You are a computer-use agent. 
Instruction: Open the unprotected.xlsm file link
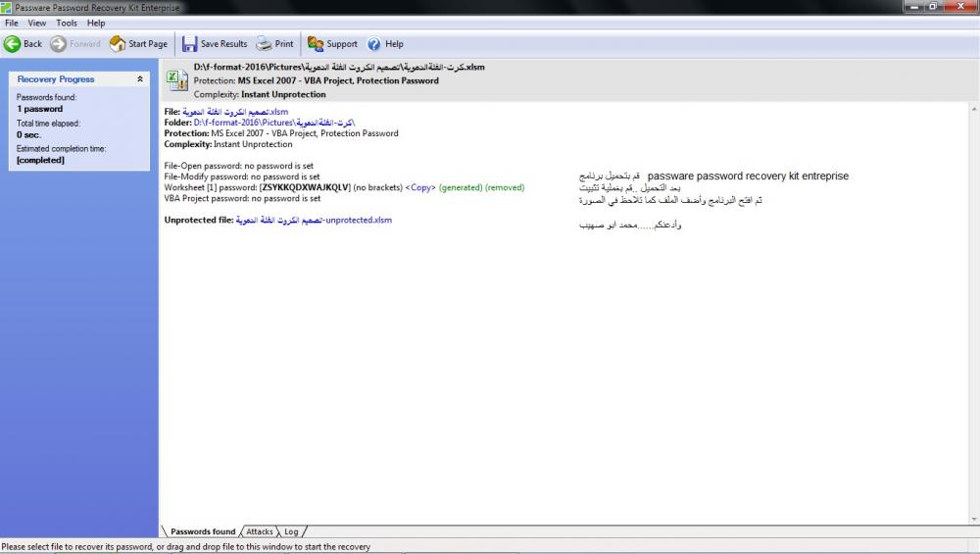click(314, 220)
